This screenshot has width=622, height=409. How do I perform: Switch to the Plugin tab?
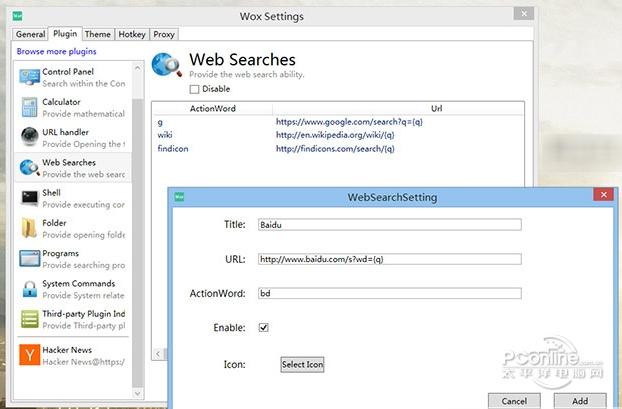pyautogui.click(x=65, y=34)
